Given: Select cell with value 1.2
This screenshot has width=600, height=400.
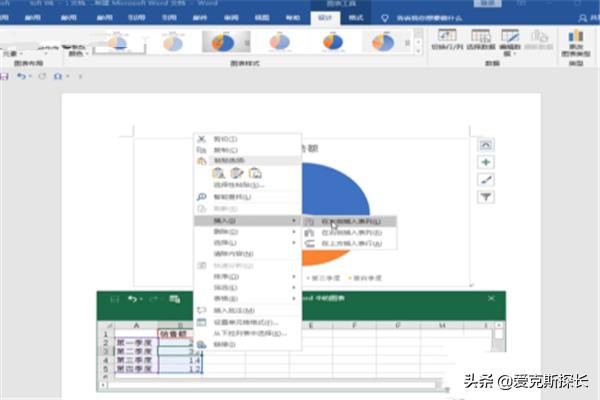Looking at the screenshot, I should (180, 369).
